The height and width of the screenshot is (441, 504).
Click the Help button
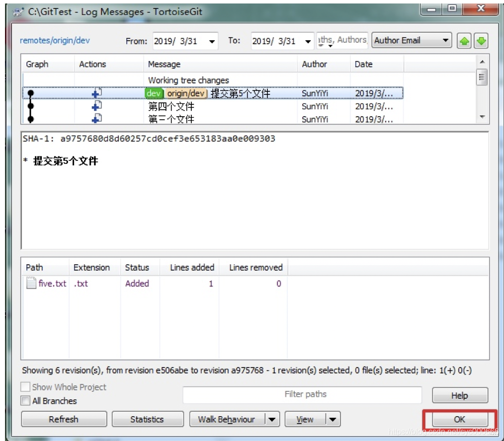[x=460, y=395]
